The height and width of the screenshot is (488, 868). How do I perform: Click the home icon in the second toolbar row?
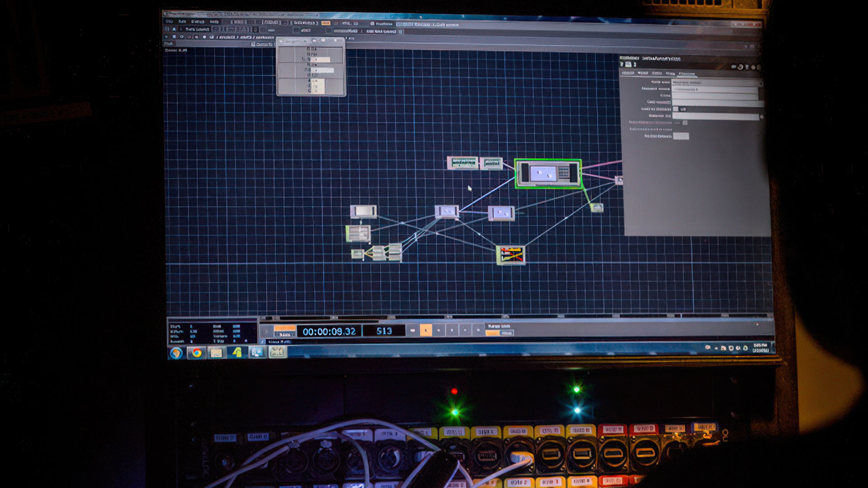click(174, 29)
